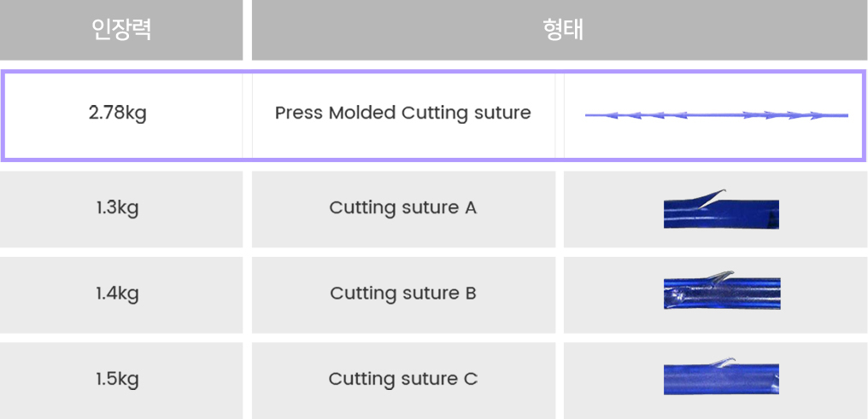Open the Cutting suture B photo
The height and width of the screenshot is (419, 868).
point(722,290)
